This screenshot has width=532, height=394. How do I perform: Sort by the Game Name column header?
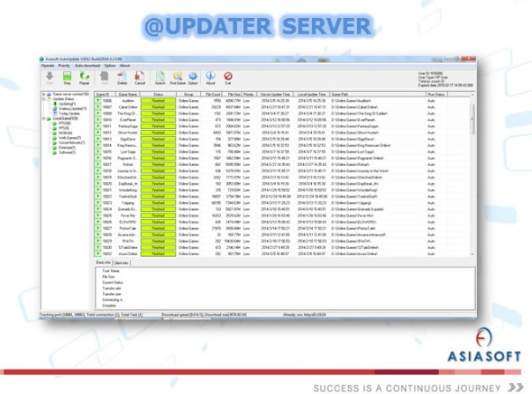point(128,95)
